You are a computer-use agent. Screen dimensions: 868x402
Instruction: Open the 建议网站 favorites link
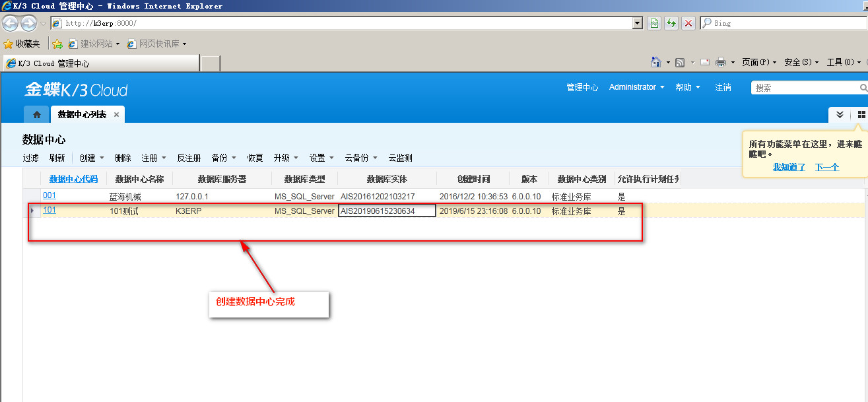[x=94, y=44]
